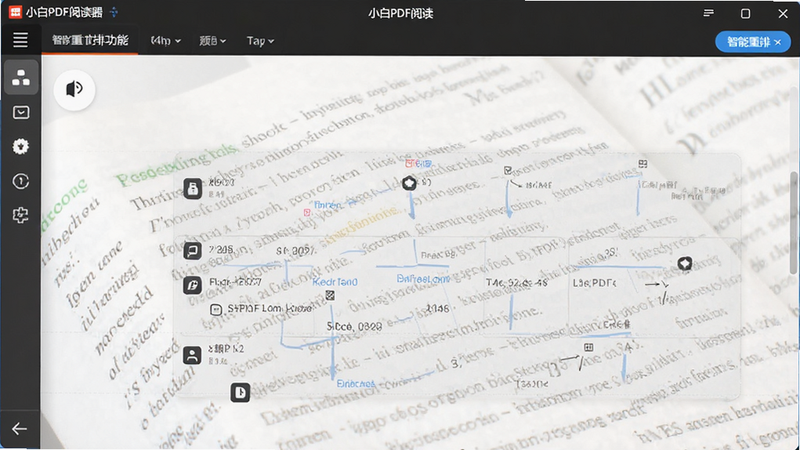Expand the Tap dropdown in the toolbar
This screenshot has width=800, height=450.
[x=260, y=41]
